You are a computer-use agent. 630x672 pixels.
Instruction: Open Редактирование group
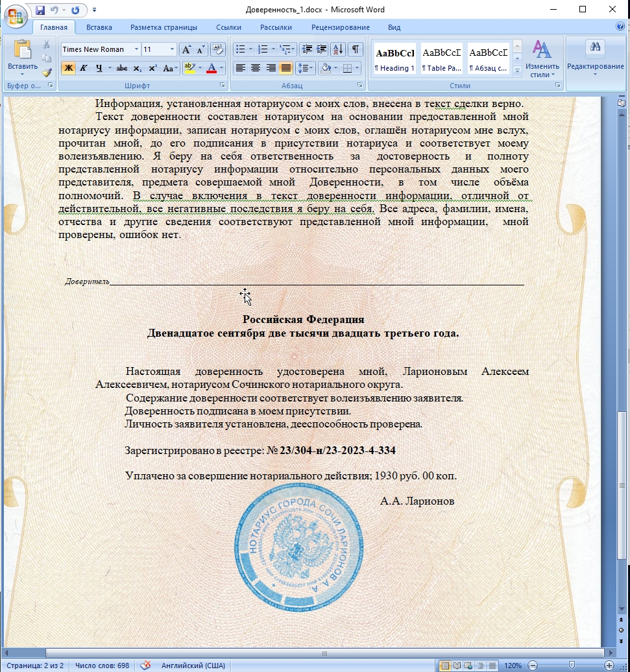pyautogui.click(x=595, y=59)
